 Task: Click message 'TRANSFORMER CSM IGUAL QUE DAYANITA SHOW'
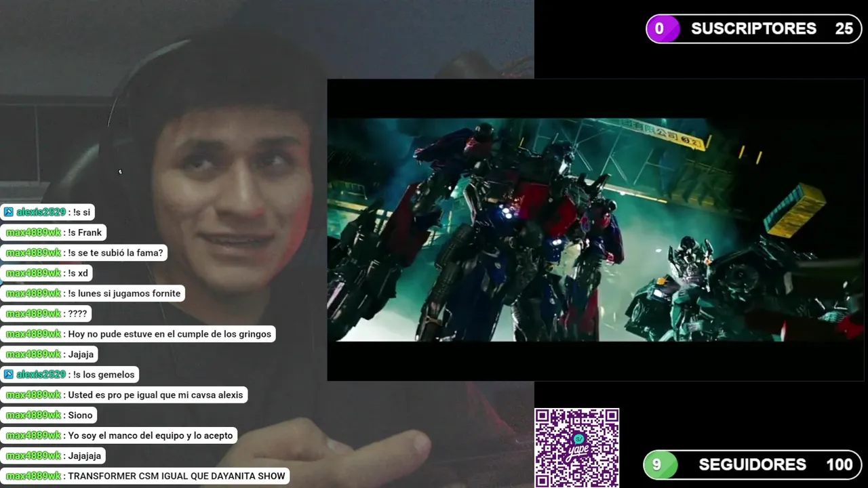[145, 476]
